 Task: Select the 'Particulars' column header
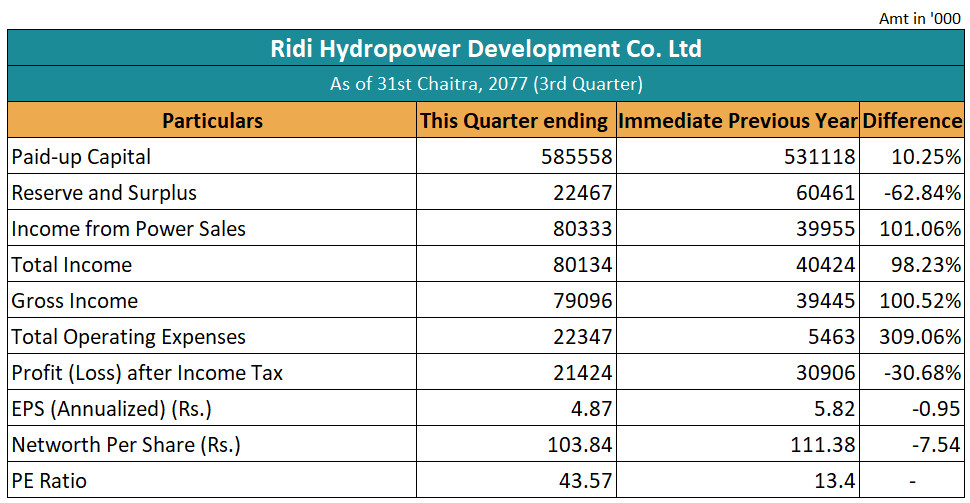click(x=212, y=120)
